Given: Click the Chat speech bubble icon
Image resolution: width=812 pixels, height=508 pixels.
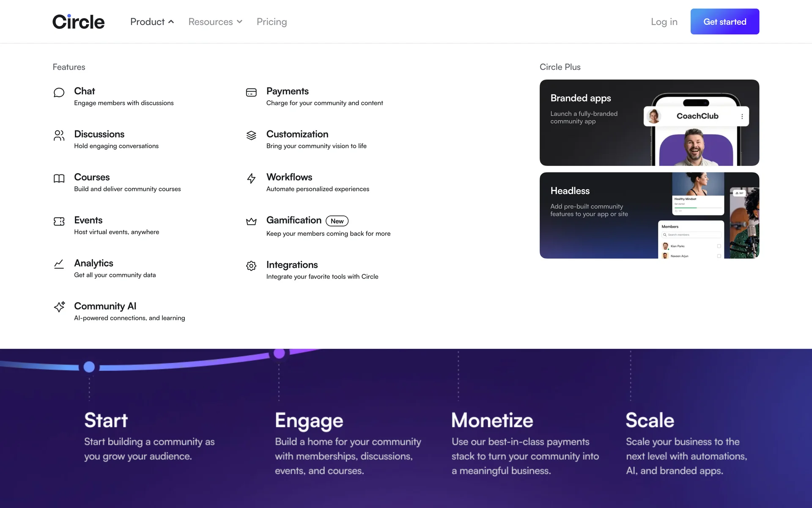Looking at the screenshot, I should [59, 92].
